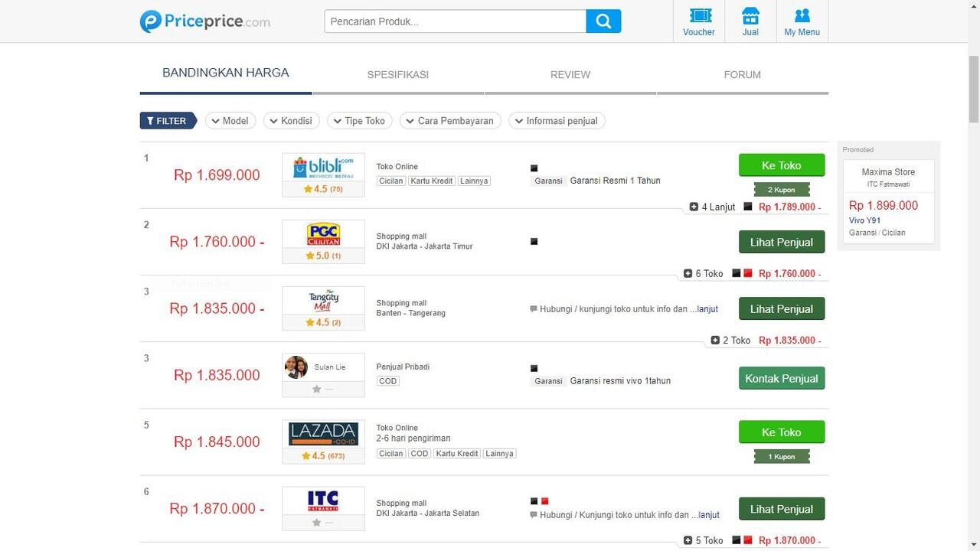The width and height of the screenshot is (980, 551).
Task: Click the black color swatch in Sulan Lie row
Action: 534,368
